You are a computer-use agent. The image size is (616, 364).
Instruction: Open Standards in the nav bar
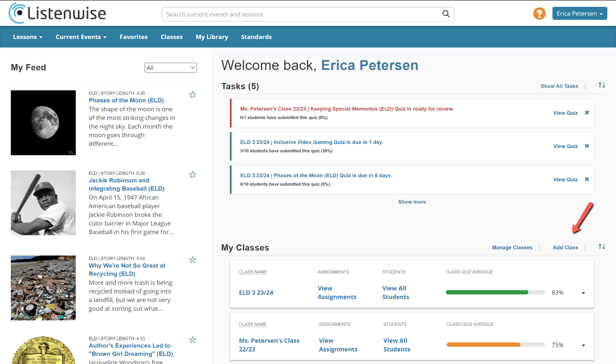[256, 37]
